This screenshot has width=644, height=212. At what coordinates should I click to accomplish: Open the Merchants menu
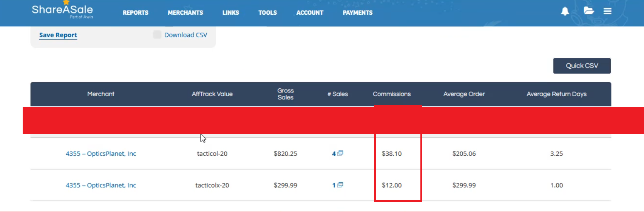coord(185,13)
